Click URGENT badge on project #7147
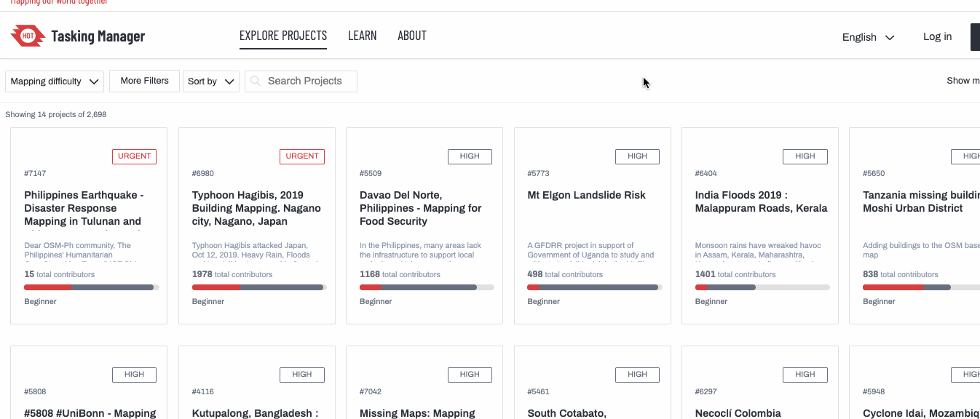 tap(134, 156)
